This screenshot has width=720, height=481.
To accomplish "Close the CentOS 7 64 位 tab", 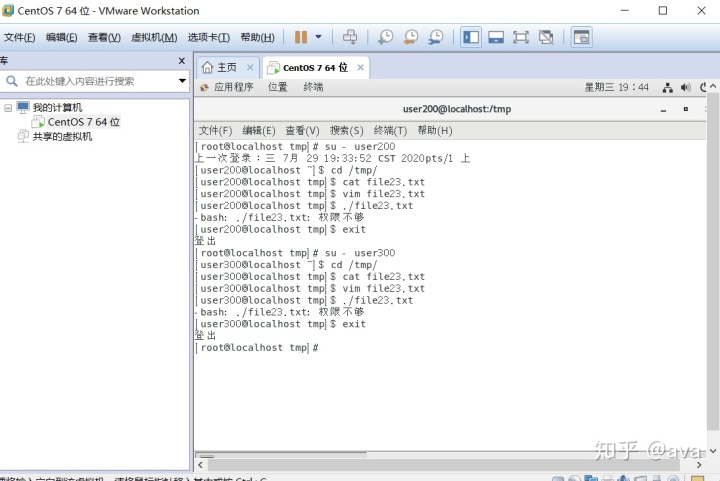I will [x=360, y=67].
